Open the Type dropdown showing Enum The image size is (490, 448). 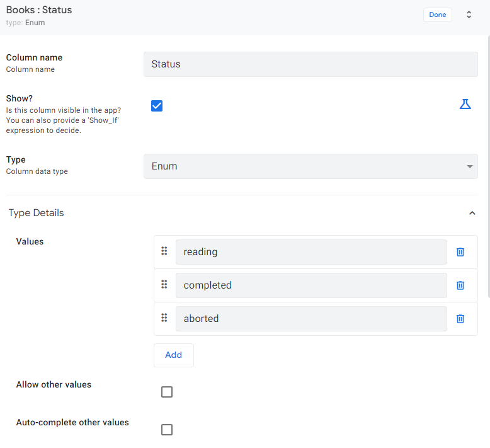[x=311, y=166]
